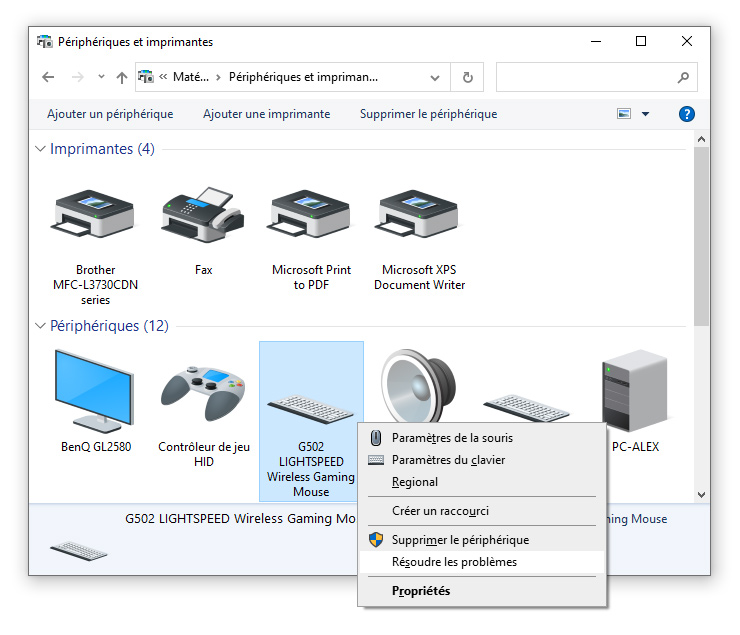Click the Brother MFC-L3730CDN series label
740x635 pixels.
(95, 284)
